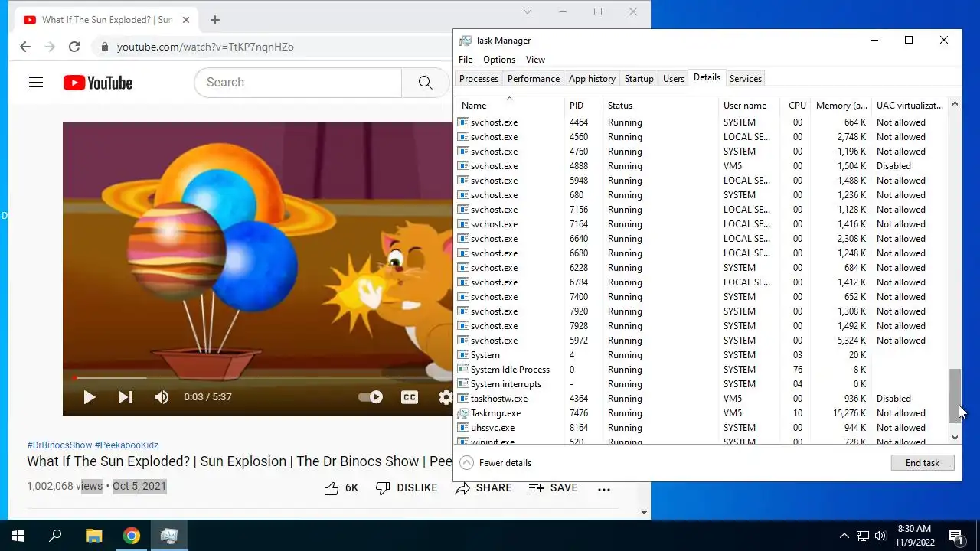
Task: Select svchost.exe with PID 4888
Action: coord(701,166)
